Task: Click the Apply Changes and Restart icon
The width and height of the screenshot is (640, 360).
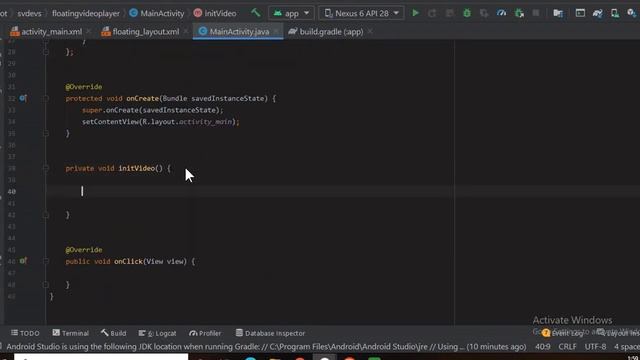Action: (x=432, y=13)
